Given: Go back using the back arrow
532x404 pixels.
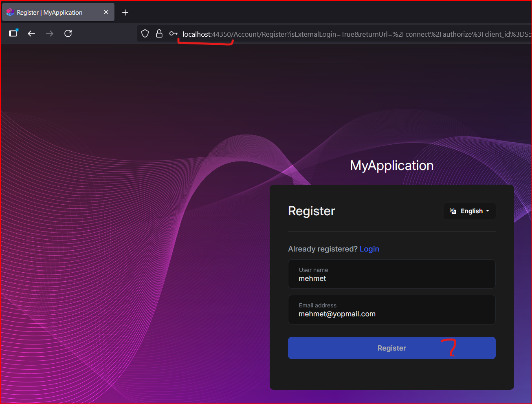Looking at the screenshot, I should [31, 33].
